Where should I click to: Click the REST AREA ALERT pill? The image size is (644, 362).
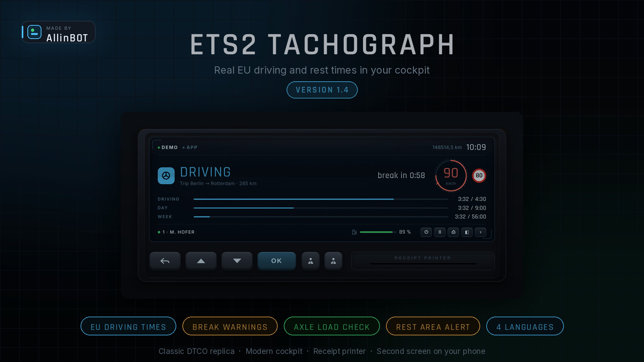click(433, 327)
